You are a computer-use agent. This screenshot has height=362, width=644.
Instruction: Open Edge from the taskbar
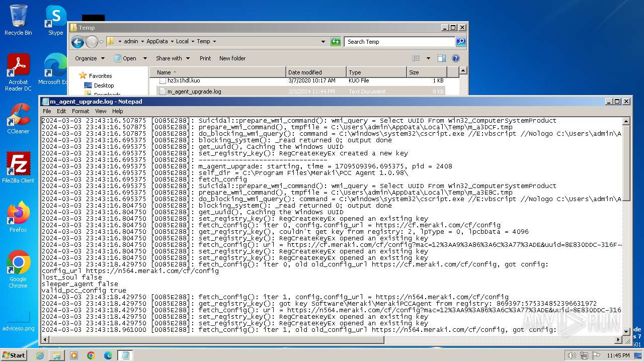click(x=108, y=355)
